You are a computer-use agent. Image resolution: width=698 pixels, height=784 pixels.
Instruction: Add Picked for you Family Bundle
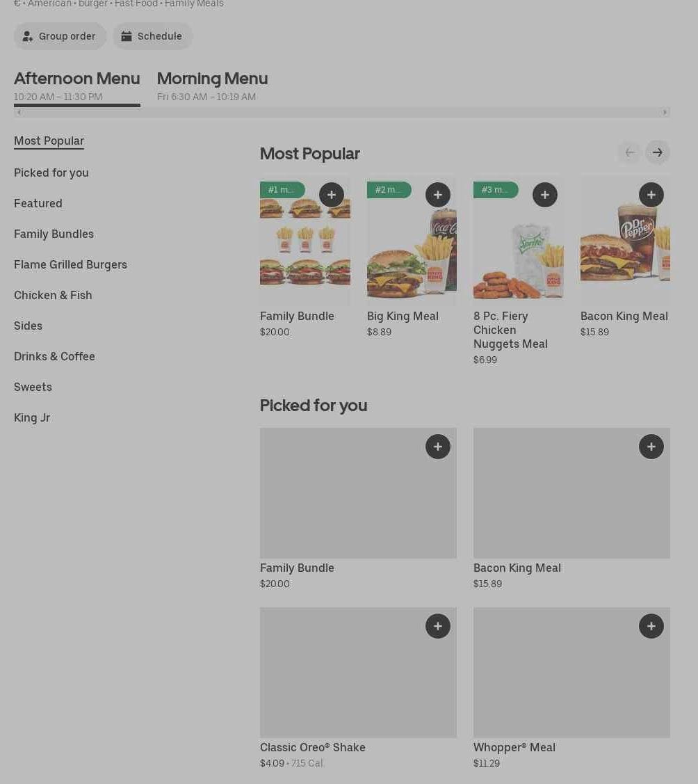click(437, 447)
